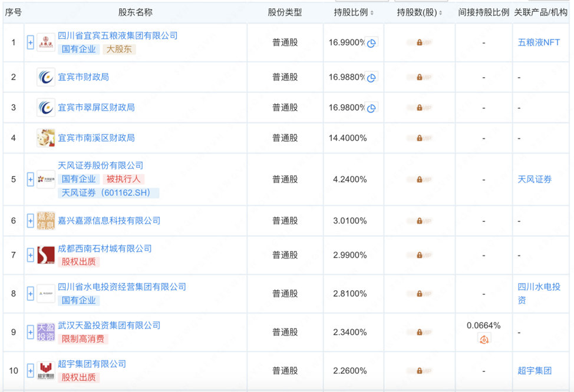
Task: Click the logo beside 宜宾市翠屏区财政局
Action: (x=46, y=108)
